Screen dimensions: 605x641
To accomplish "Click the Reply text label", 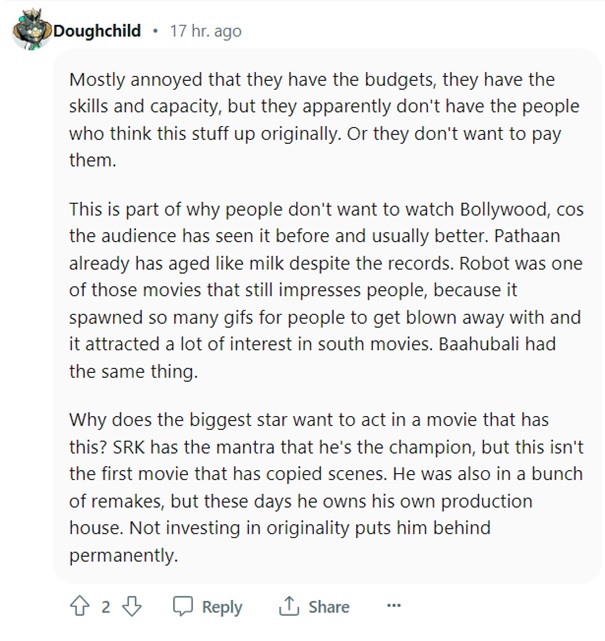I will coord(222,607).
